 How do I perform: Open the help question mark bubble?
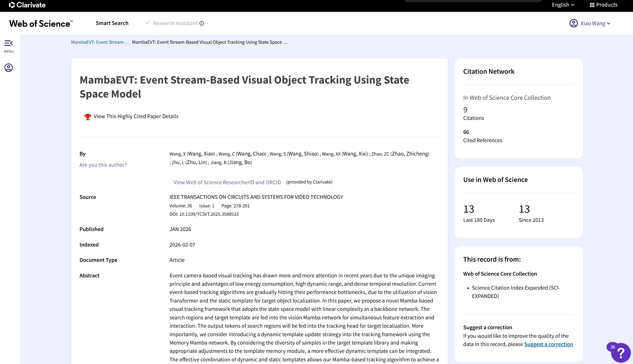click(621, 353)
